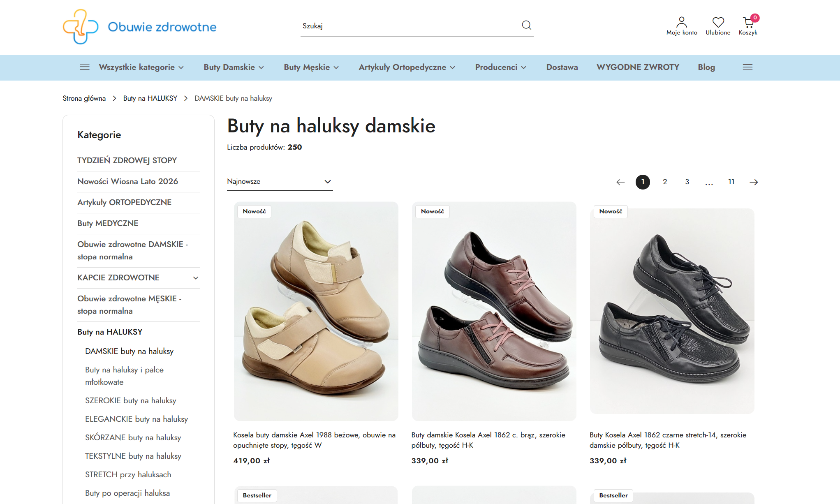Viewport: 840px width, 504px height.
Task: Expand the Buty Damskie menu chevron
Action: click(x=261, y=67)
